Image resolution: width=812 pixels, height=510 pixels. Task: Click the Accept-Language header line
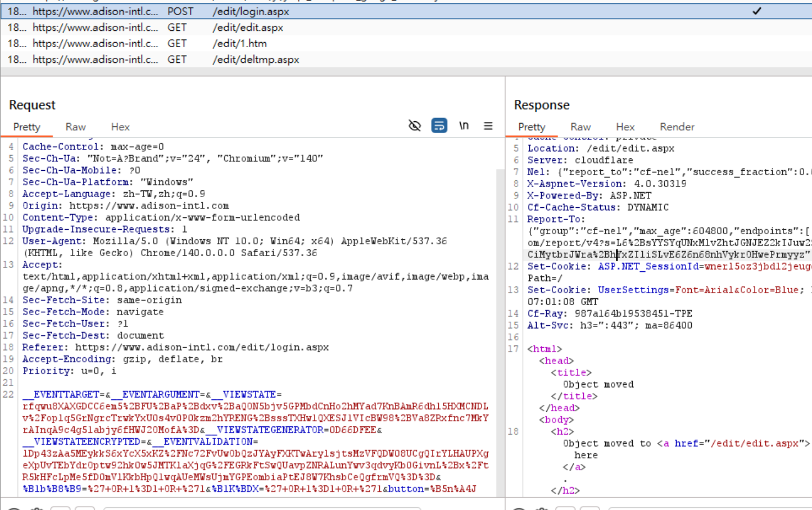tap(114, 194)
